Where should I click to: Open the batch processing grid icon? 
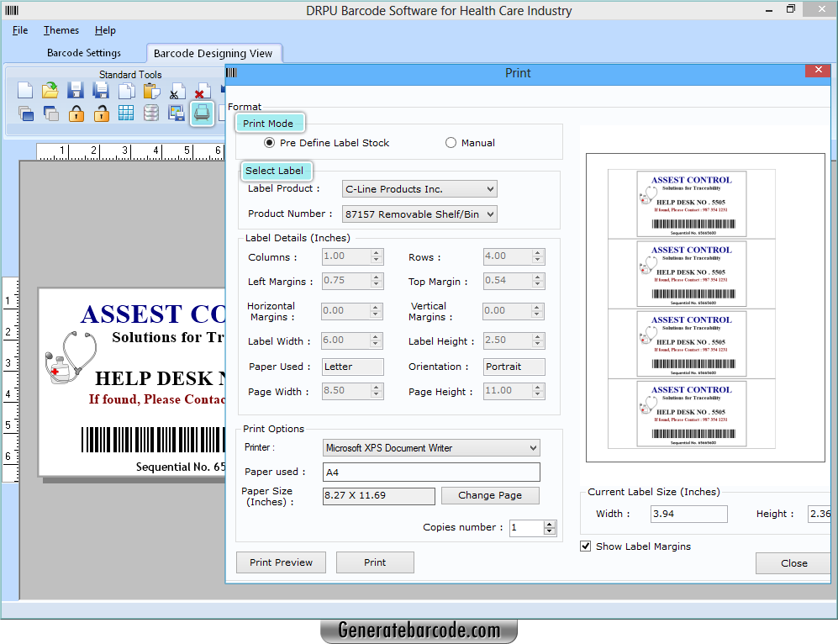[x=126, y=113]
